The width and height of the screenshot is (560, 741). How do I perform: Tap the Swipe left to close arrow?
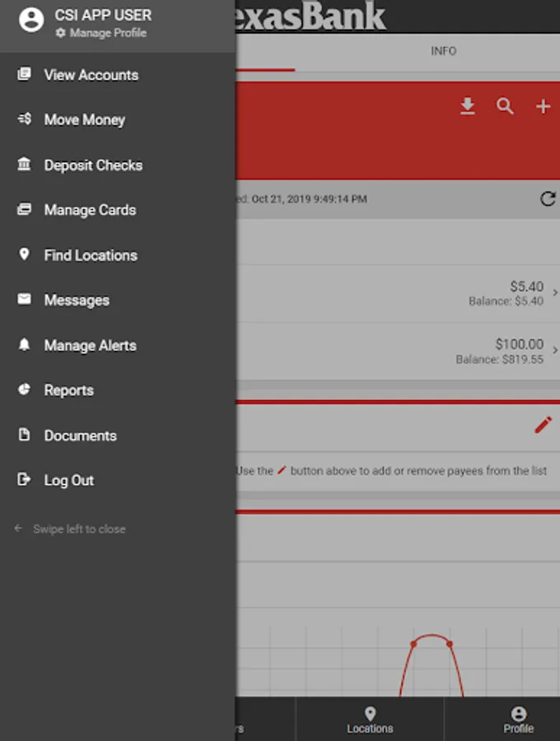tap(18, 529)
